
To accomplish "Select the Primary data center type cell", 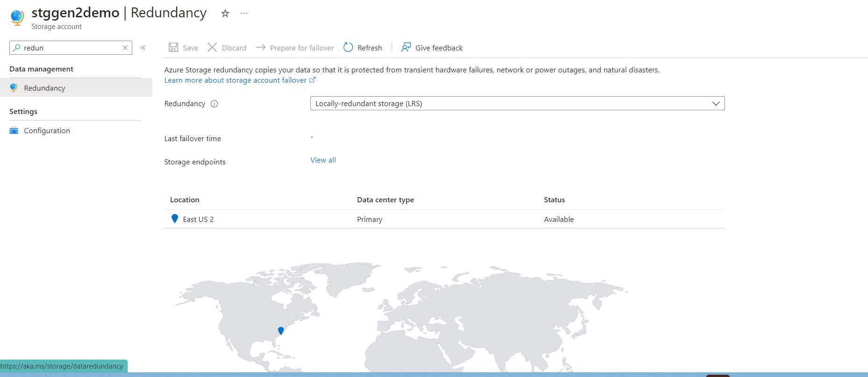I will pos(370,219).
